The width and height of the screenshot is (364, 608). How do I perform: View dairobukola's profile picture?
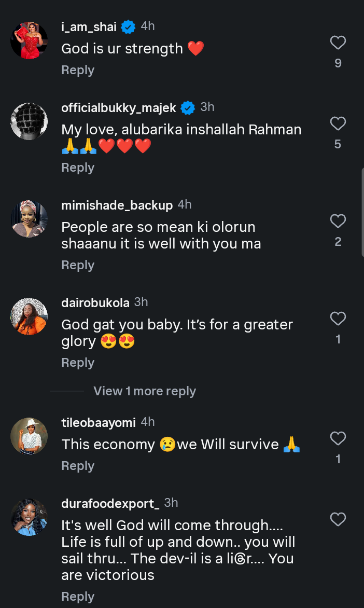29,316
